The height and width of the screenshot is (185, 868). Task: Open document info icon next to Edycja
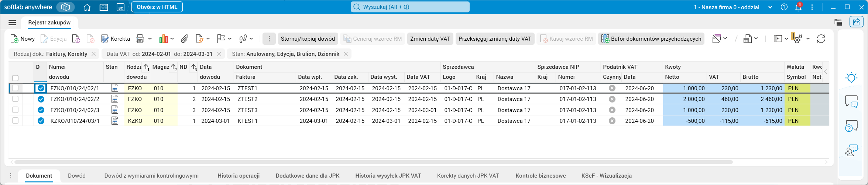[76, 39]
